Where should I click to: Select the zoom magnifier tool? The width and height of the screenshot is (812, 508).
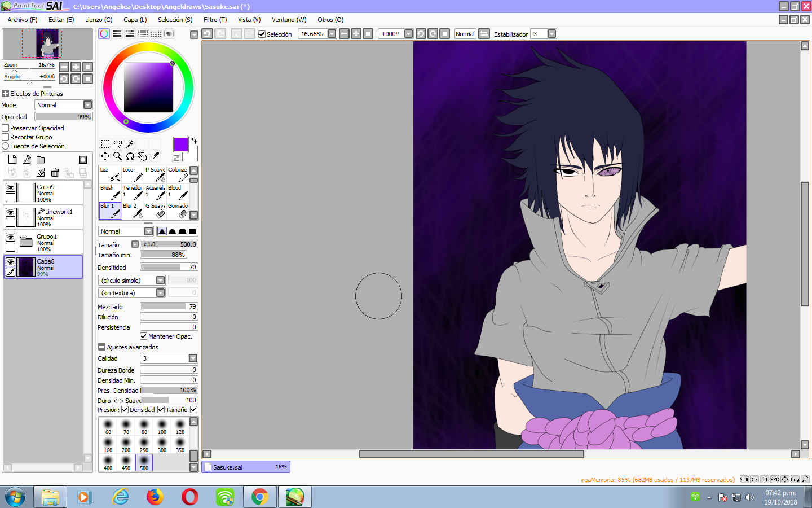pos(118,156)
